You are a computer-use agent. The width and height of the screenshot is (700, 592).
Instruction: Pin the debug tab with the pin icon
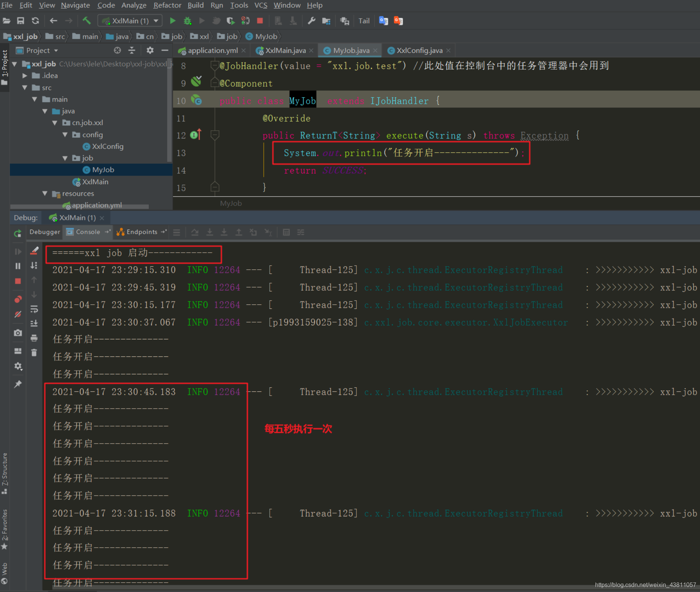(x=17, y=384)
